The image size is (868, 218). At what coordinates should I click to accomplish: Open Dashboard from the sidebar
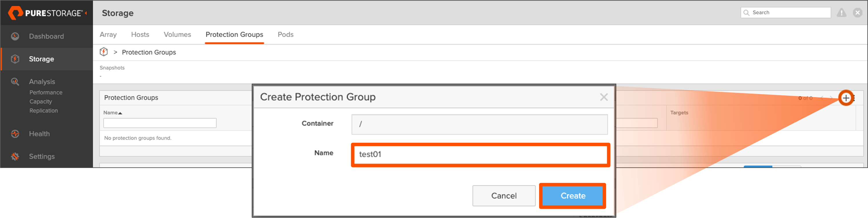[x=46, y=36]
